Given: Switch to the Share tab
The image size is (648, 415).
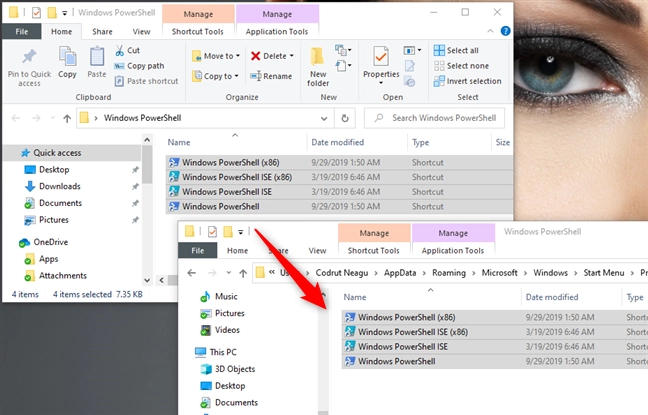Looking at the screenshot, I should tap(102, 31).
